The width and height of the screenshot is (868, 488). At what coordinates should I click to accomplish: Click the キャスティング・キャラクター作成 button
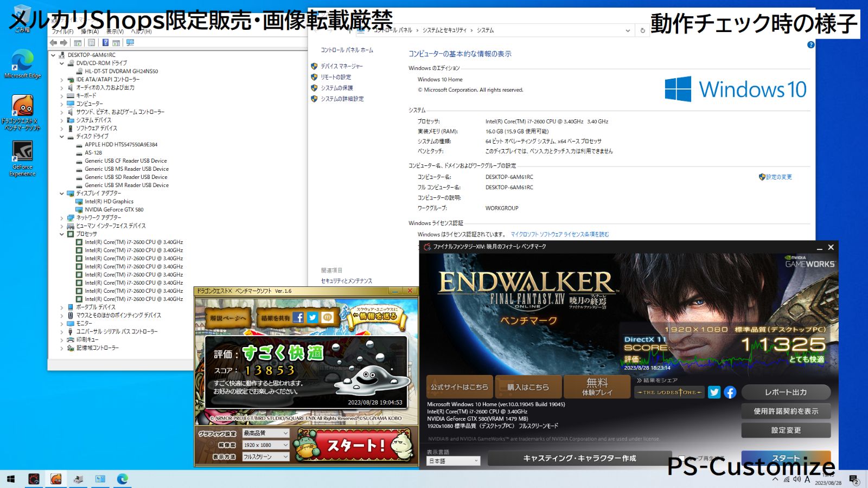[x=579, y=458]
